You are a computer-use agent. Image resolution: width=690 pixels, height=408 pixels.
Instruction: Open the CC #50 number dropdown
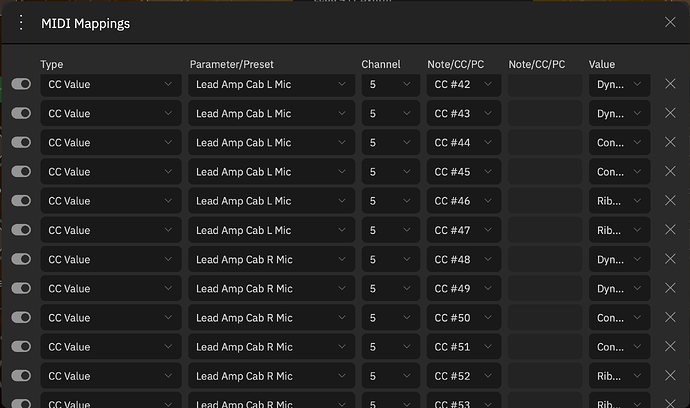coord(464,317)
